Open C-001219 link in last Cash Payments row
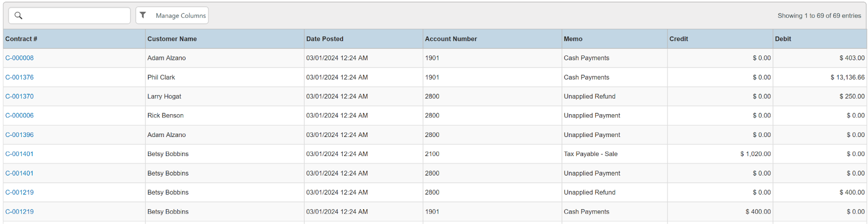 click(20, 211)
